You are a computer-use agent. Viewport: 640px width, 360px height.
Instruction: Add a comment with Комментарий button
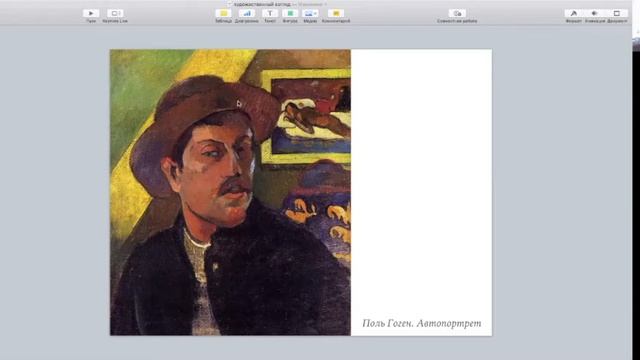point(336,13)
